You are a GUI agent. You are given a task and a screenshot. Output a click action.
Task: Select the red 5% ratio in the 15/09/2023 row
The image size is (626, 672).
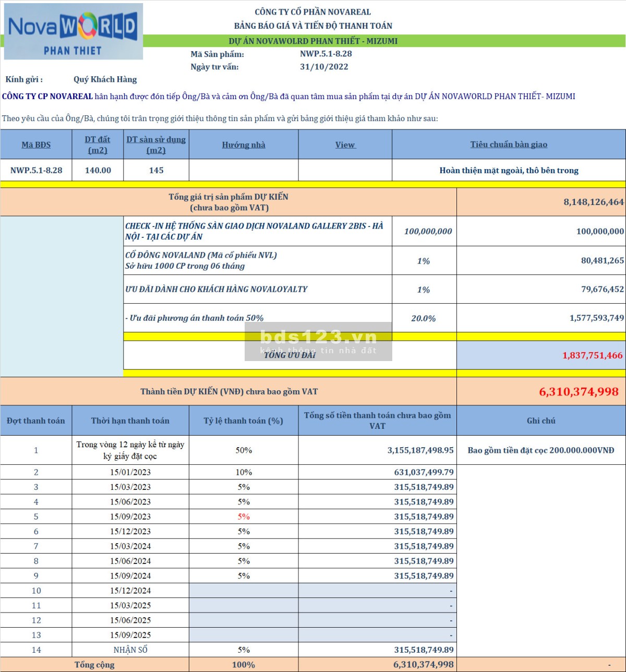point(244,517)
